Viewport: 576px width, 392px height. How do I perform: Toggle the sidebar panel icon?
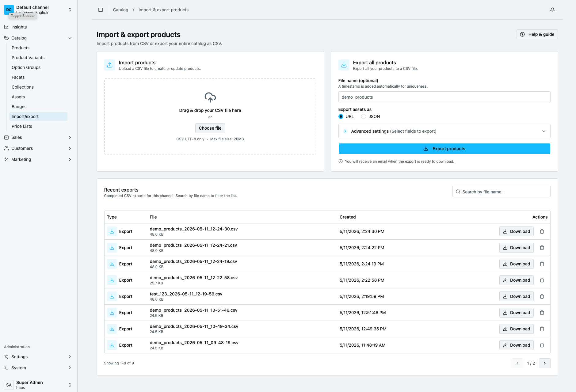point(101,10)
